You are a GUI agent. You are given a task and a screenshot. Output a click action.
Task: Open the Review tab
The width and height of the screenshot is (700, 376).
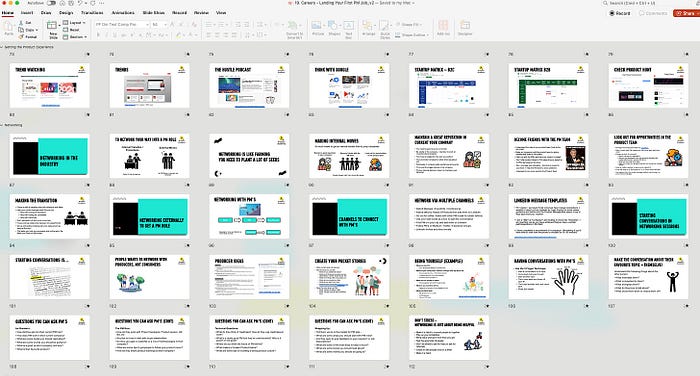point(201,13)
